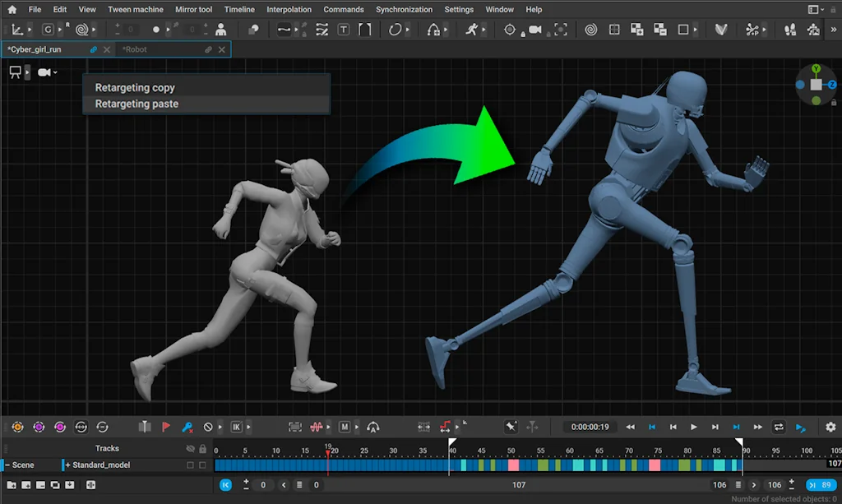Switch to the Robot scene tab

click(x=135, y=49)
